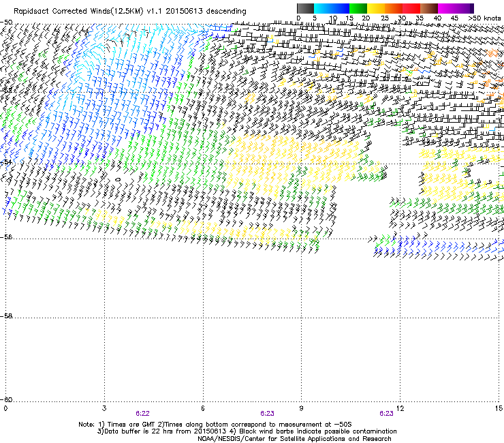Click the latitude axis label '-56'
Image resolution: width=504 pixels, height=443 pixels.
point(6,237)
